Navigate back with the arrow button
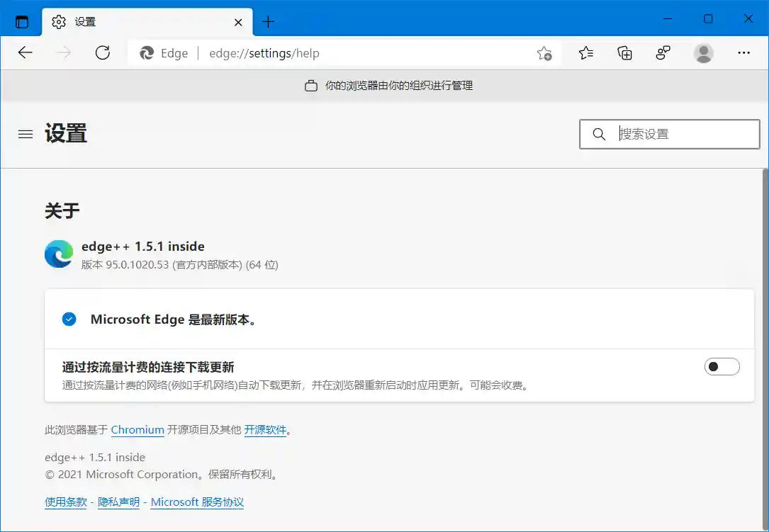The height and width of the screenshot is (532, 769). (26, 52)
